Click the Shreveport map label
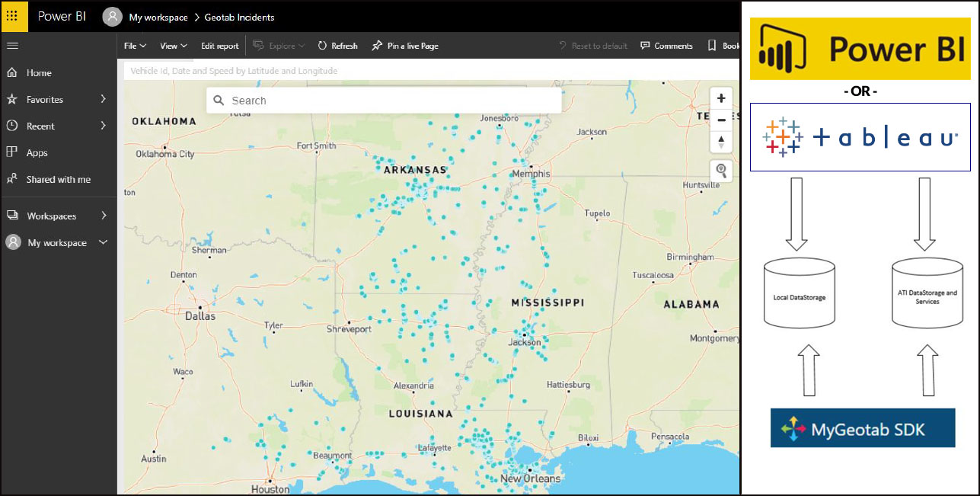980x496 pixels. click(349, 329)
